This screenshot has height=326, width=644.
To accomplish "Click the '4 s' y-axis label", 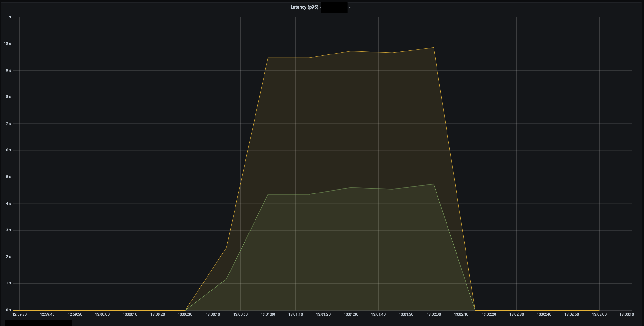I will 8,203.
